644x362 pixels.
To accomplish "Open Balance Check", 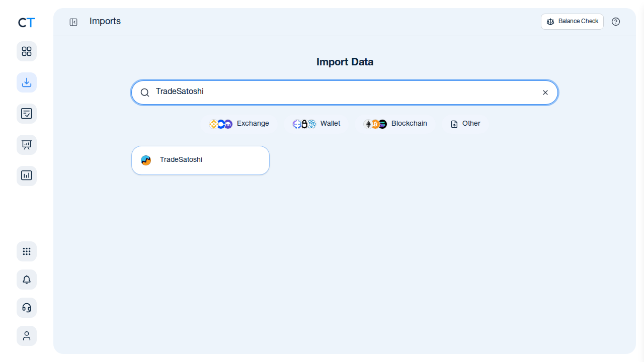I will [572, 22].
